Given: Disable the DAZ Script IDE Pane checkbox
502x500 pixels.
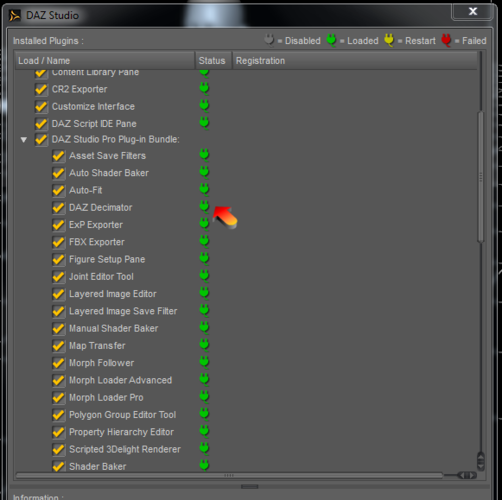Looking at the screenshot, I should click(x=41, y=124).
